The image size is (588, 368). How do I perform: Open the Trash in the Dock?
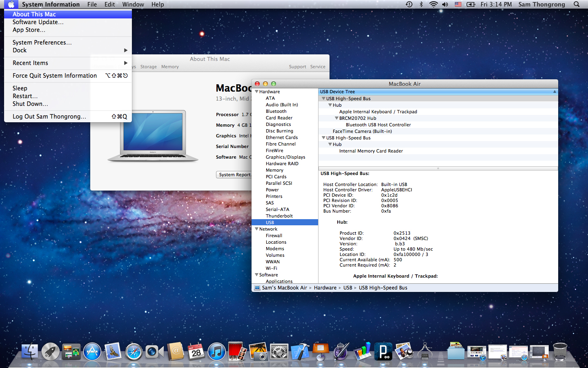click(x=560, y=352)
